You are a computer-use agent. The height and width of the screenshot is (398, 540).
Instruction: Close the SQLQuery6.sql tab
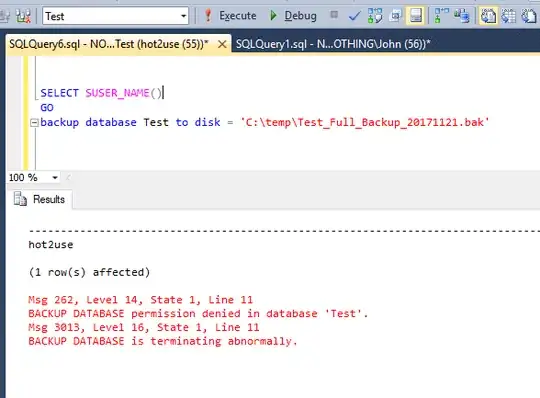[222, 44]
